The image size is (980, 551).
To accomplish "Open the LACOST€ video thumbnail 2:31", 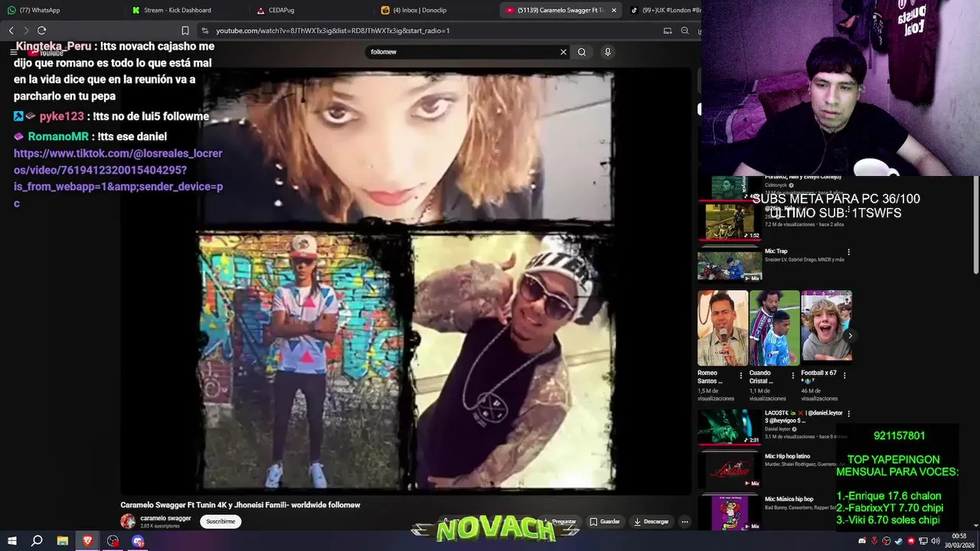I will [x=730, y=427].
